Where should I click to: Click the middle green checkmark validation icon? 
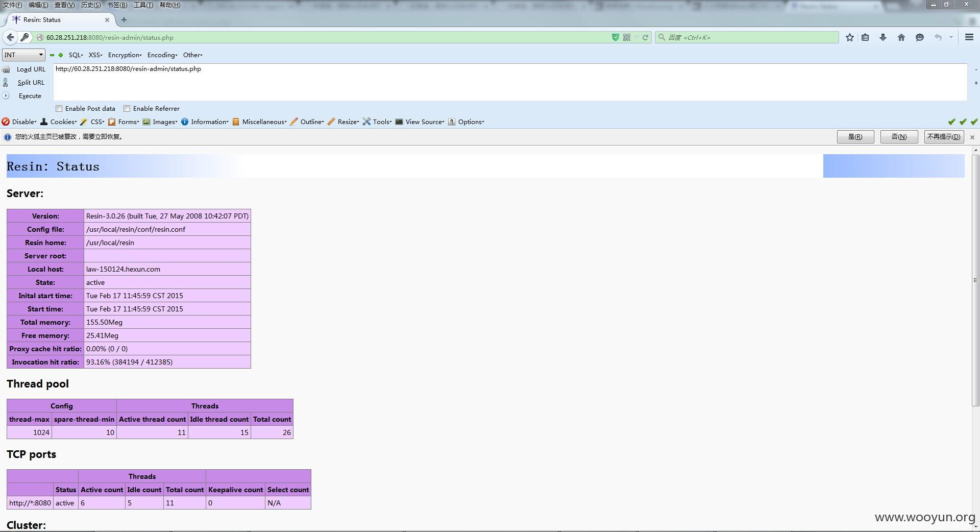pos(963,122)
